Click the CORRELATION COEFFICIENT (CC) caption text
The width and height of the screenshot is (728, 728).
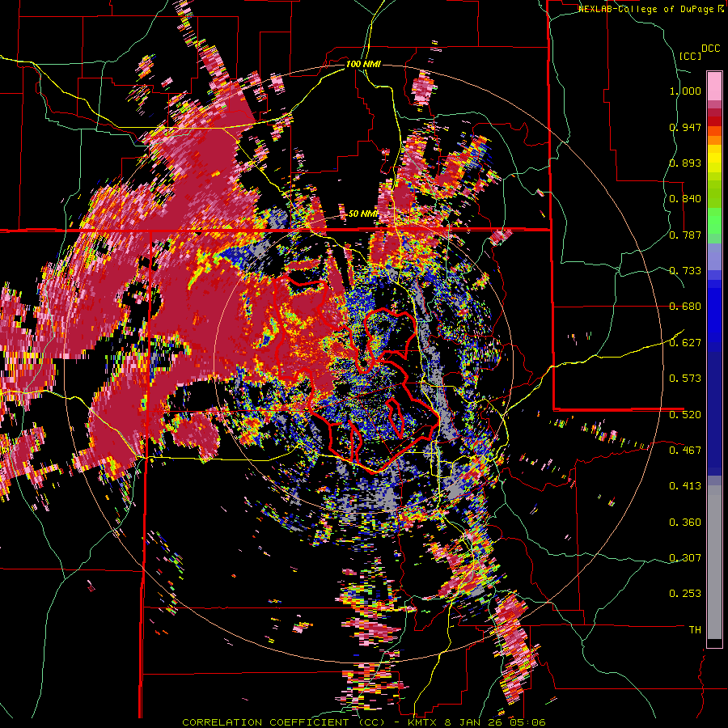point(283,722)
